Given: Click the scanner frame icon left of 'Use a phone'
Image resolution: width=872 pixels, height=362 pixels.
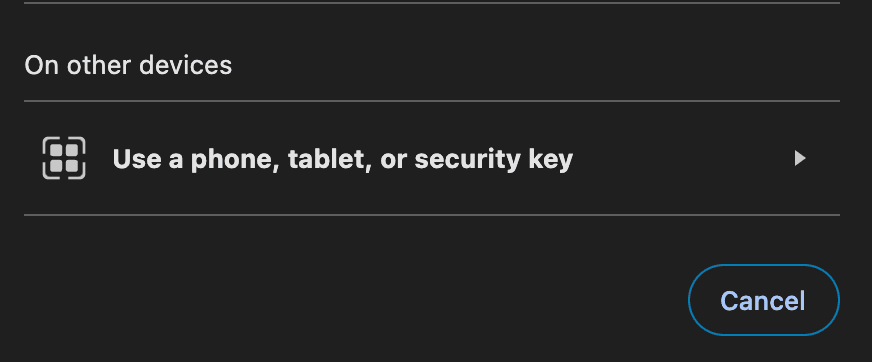Looking at the screenshot, I should coord(64,158).
